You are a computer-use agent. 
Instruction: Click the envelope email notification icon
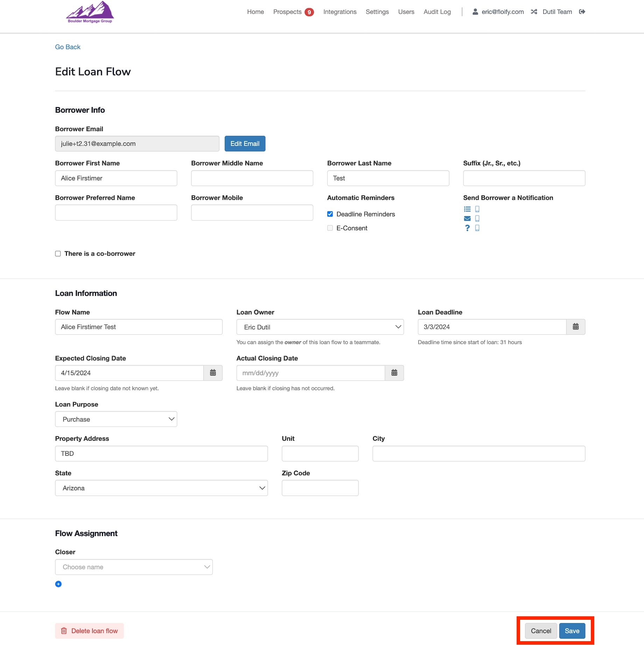[x=467, y=219]
